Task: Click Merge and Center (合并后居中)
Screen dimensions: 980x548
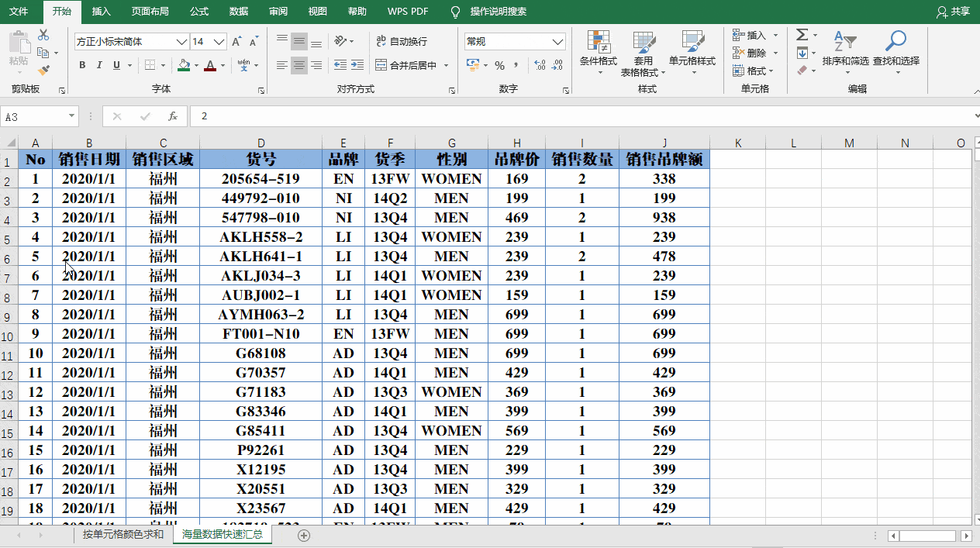Action: click(406, 66)
